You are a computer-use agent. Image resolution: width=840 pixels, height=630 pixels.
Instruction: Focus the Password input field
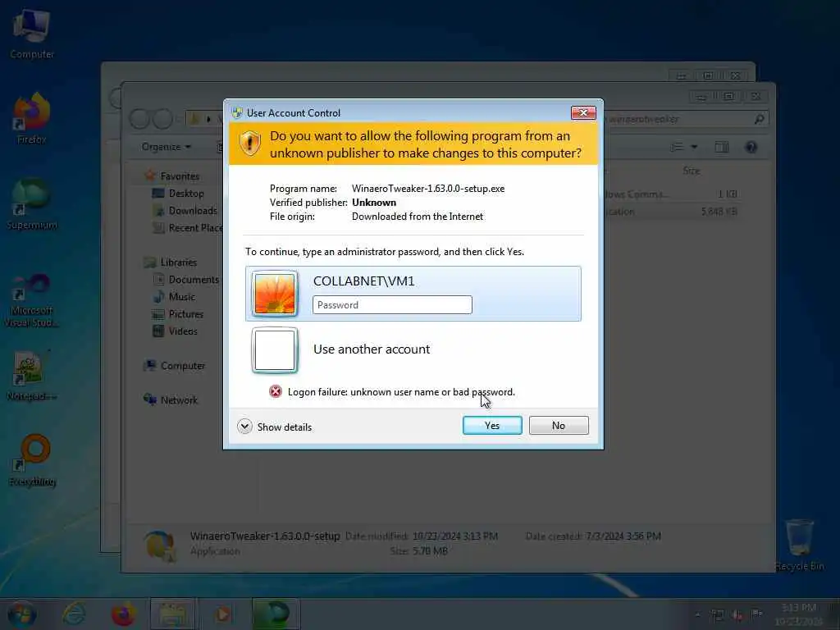[x=392, y=305]
